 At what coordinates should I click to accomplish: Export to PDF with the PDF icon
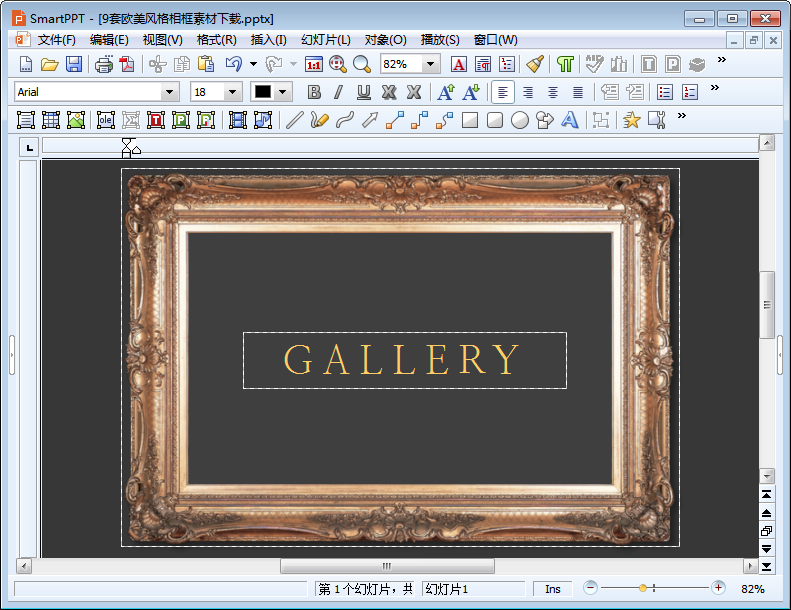point(127,64)
